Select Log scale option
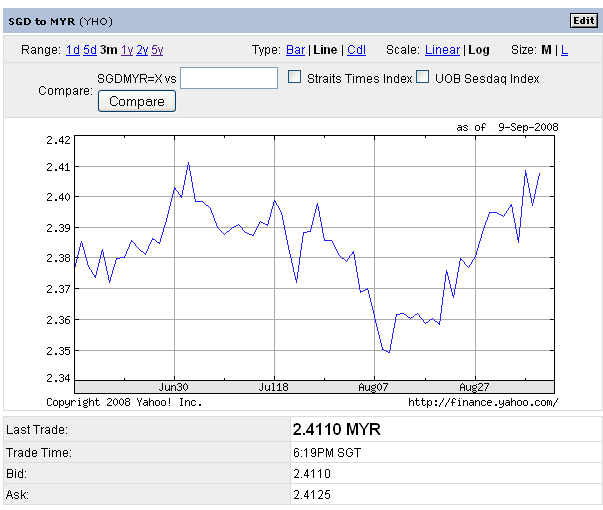 coord(479,50)
